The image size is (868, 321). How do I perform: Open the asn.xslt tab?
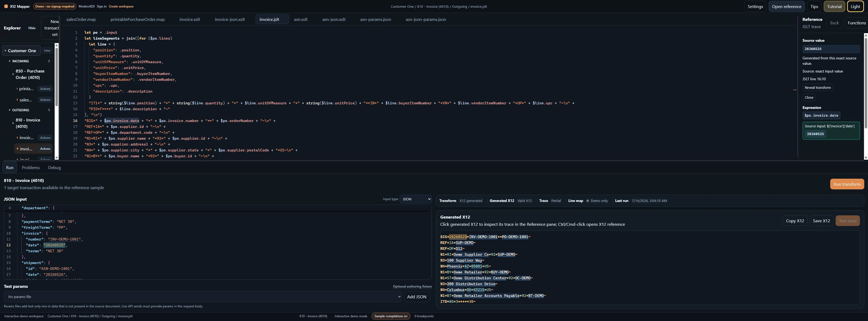pyautogui.click(x=301, y=19)
